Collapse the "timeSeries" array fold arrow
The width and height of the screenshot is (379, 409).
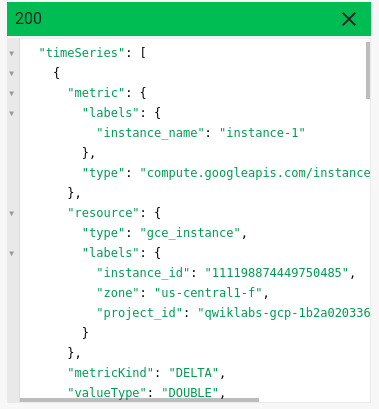pos(12,53)
